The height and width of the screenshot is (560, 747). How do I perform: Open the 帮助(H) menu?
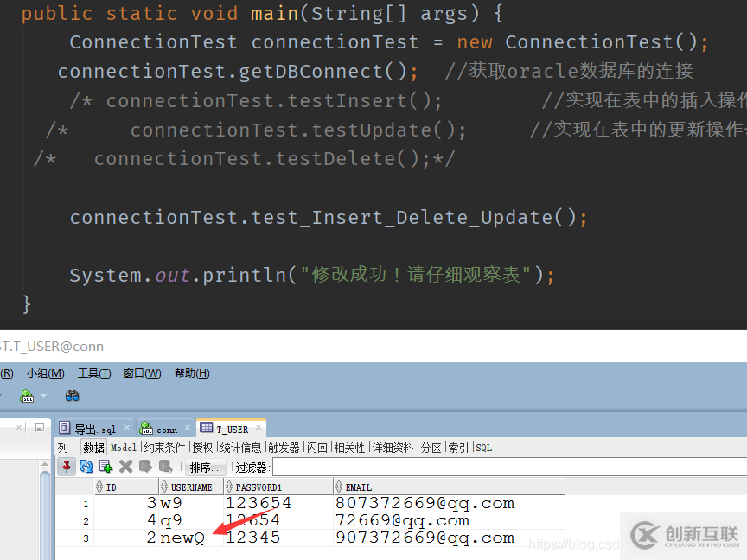click(192, 373)
